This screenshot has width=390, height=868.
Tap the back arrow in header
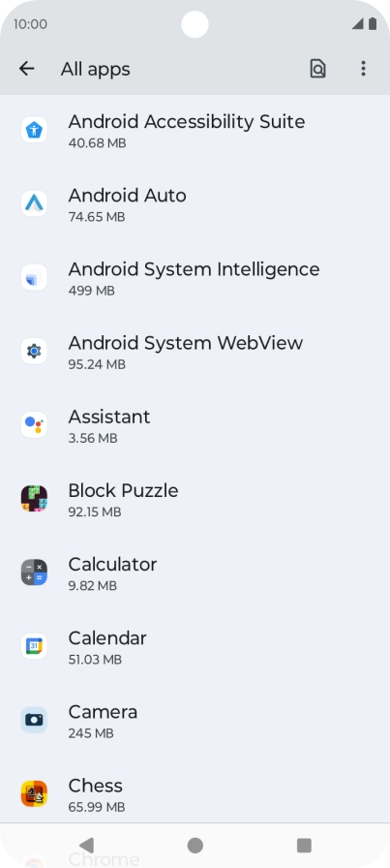click(26, 69)
